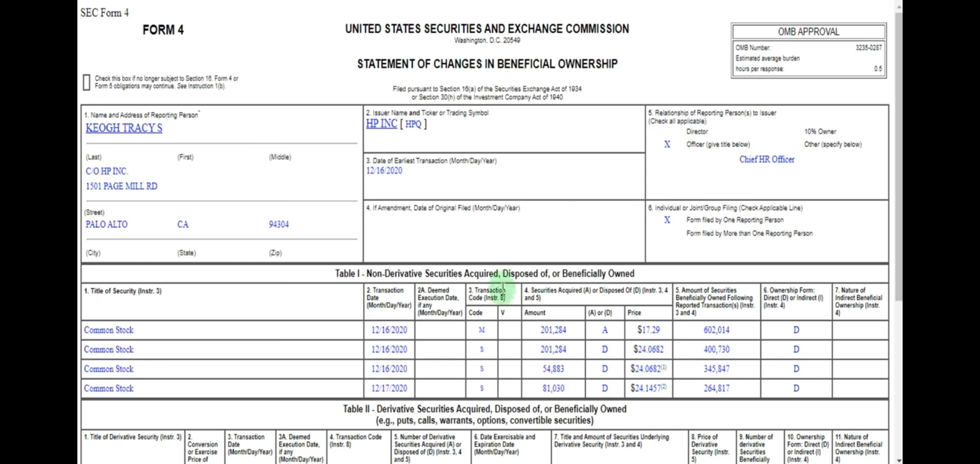
Task: Click the price $17.29
Action: pyautogui.click(x=648, y=330)
